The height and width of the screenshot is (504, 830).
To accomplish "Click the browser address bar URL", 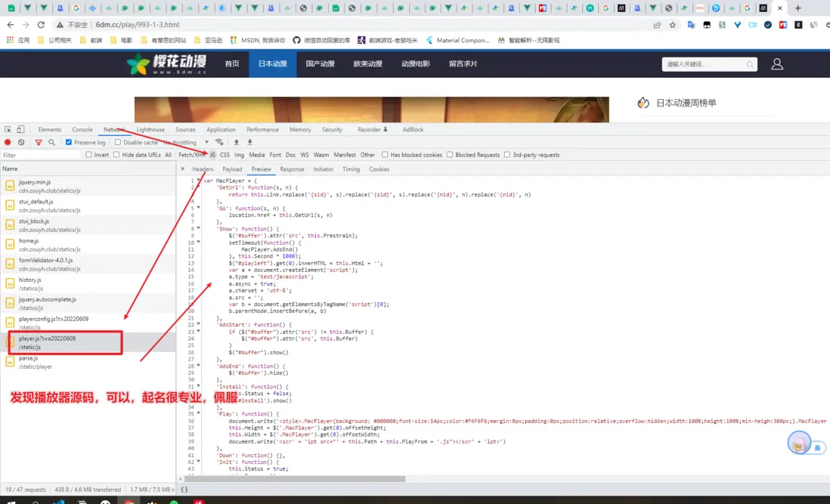I will coord(138,25).
